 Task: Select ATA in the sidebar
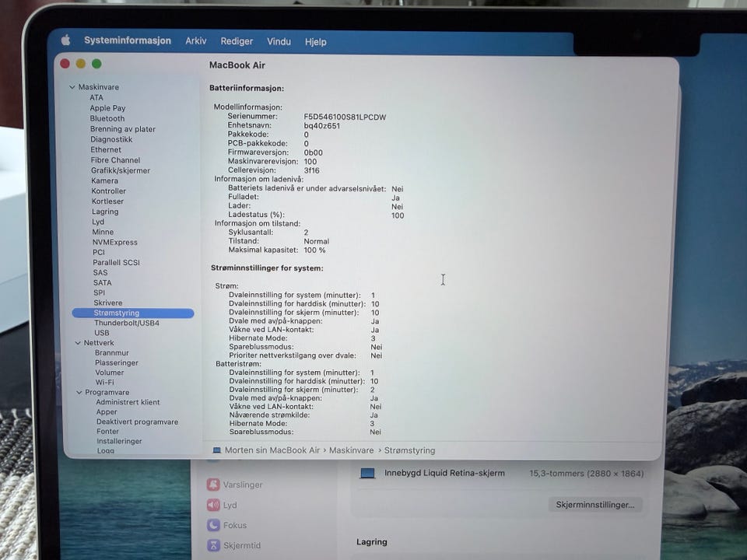click(96, 97)
